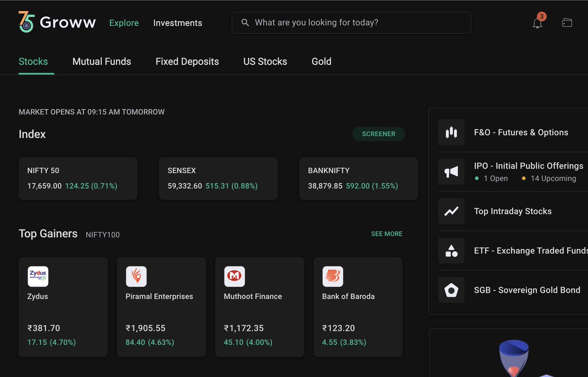Image resolution: width=588 pixels, height=377 pixels.
Task: Switch to the Mutual Funds tab
Action: (102, 61)
